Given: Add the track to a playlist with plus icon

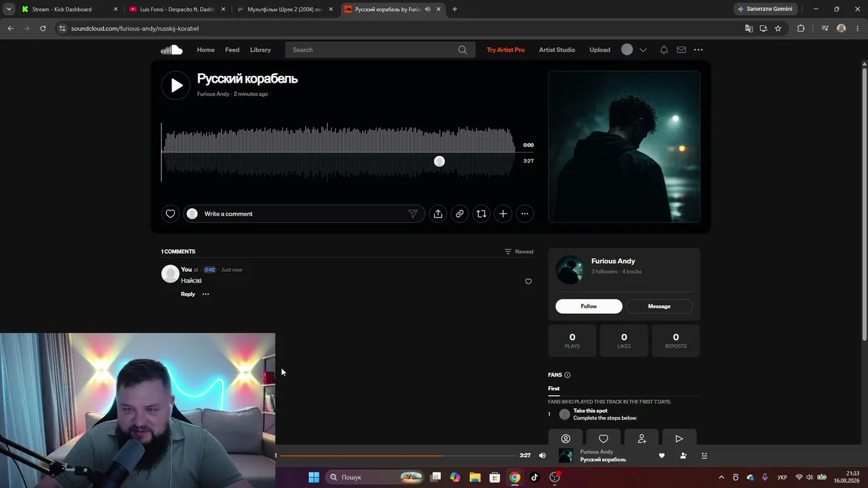Looking at the screenshot, I should coord(503,213).
